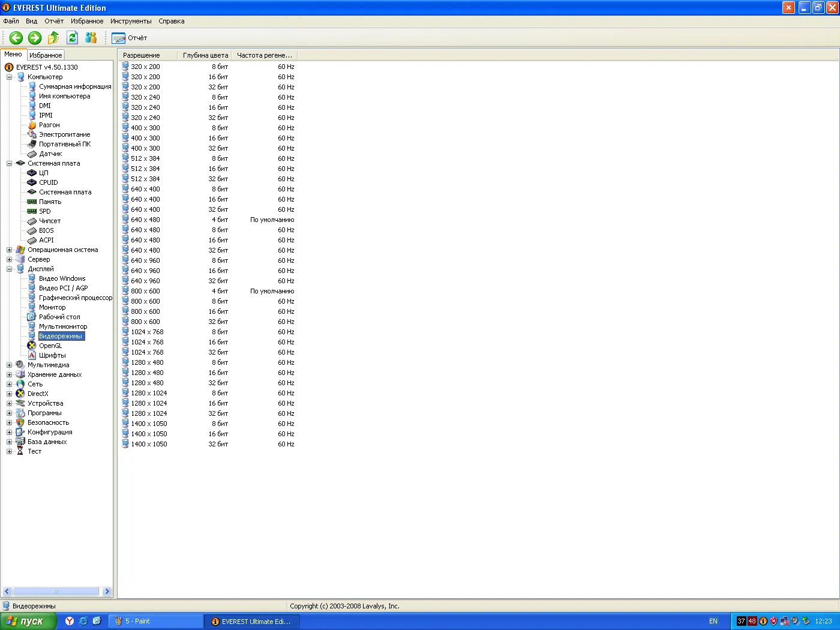
Task: Switch to the Избранное tab
Action: 46,55
